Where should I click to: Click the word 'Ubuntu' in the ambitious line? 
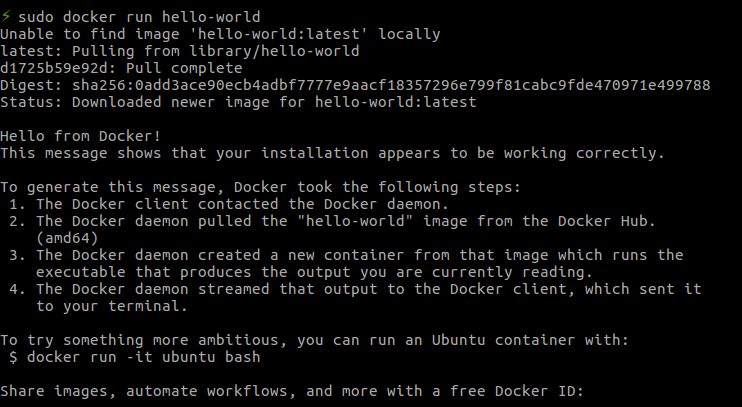pyautogui.click(x=459, y=340)
